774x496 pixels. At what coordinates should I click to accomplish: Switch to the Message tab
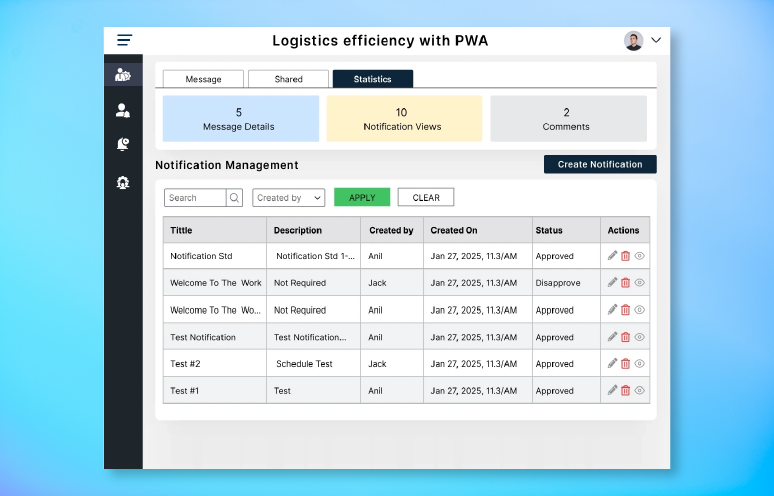click(x=203, y=79)
